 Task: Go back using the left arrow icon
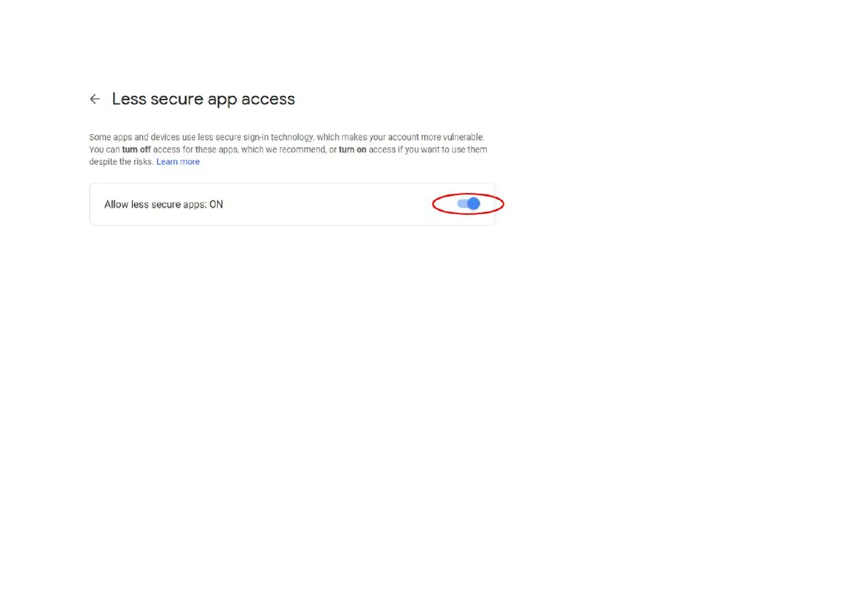[95, 99]
